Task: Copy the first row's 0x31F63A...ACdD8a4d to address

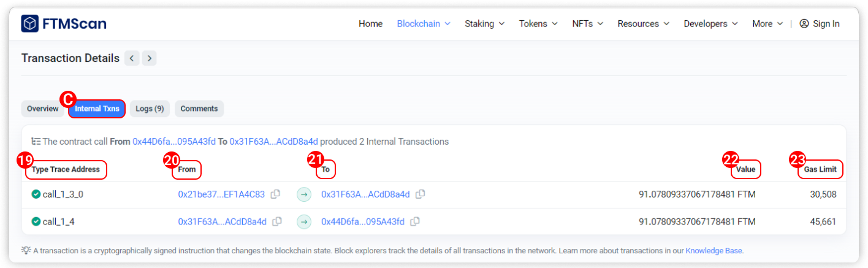Action: pyautogui.click(x=421, y=194)
